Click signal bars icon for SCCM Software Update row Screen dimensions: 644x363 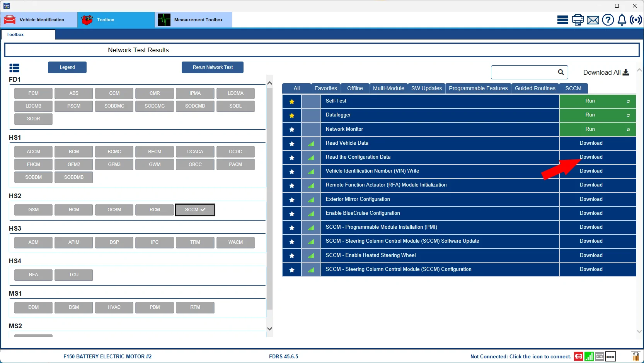click(311, 241)
